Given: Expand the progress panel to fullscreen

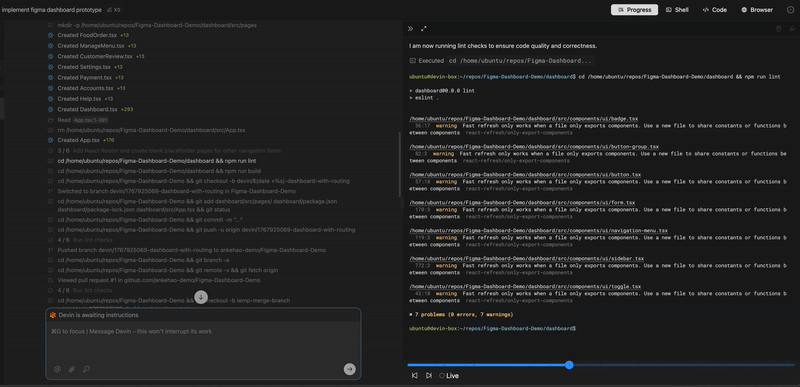Looking at the screenshot, I should coord(423,29).
